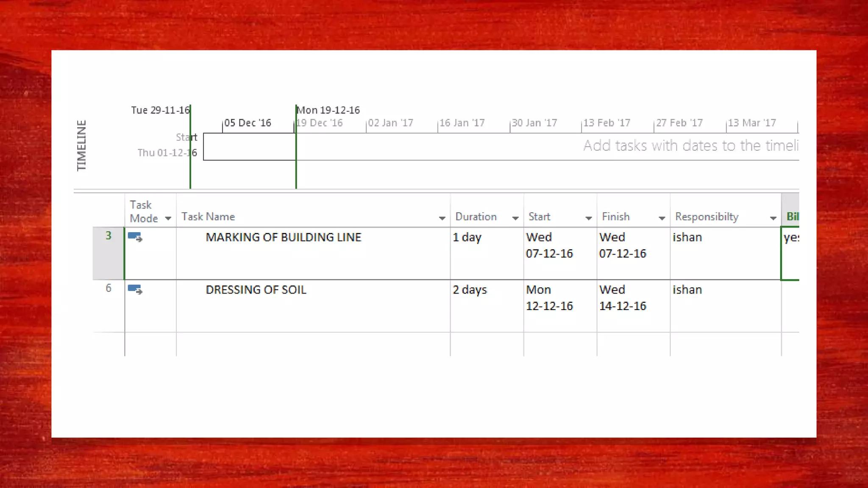The image size is (868, 488).
Task: Click task mode icon for row 3
Action: (x=135, y=237)
